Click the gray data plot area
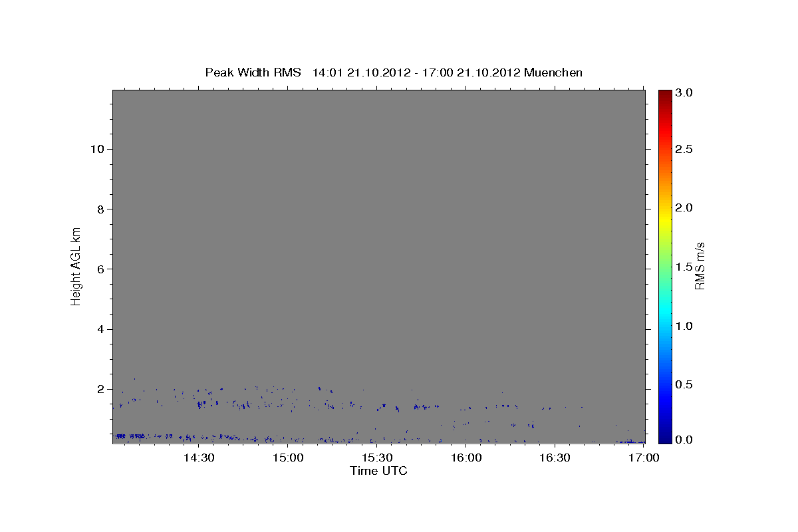The width and height of the screenshot is (798, 532). pos(378,266)
